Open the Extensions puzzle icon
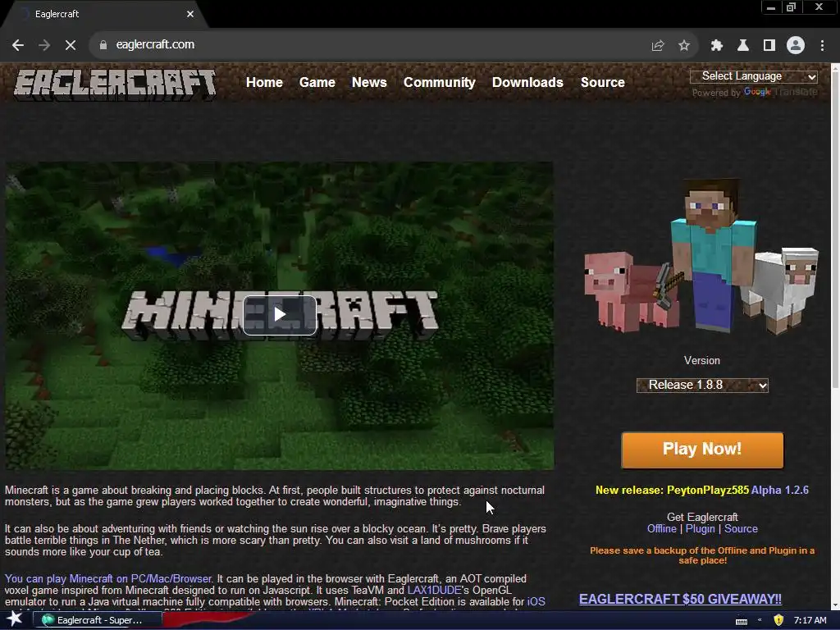Screen dimensions: 840x630 point(717,46)
